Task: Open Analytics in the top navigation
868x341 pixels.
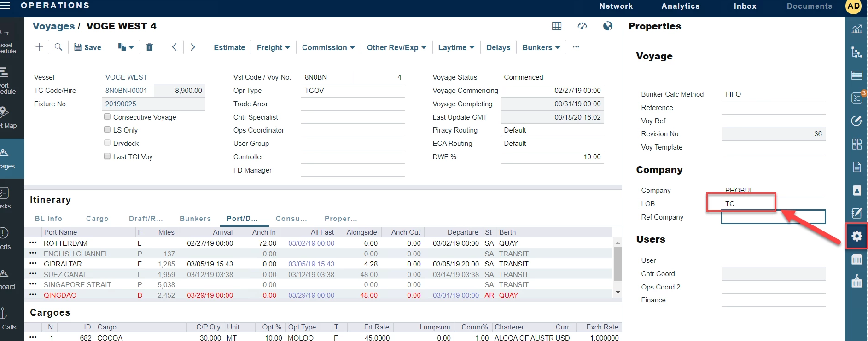Action: pyautogui.click(x=680, y=6)
